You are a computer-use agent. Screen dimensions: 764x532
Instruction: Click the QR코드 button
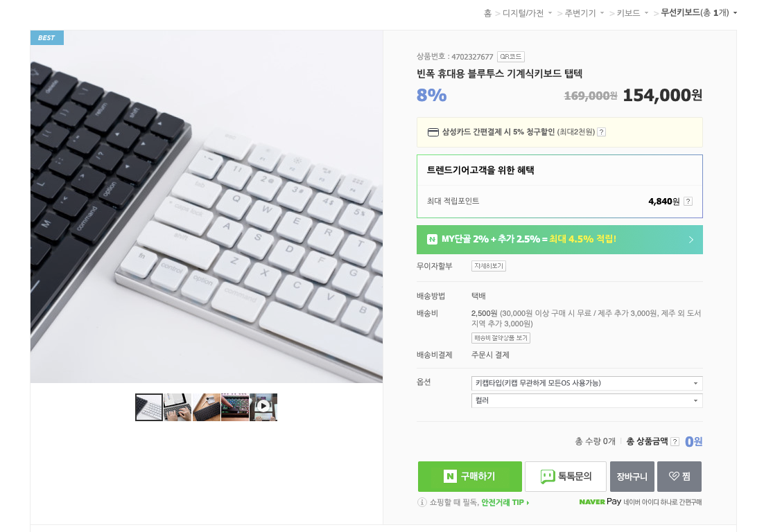[x=511, y=57]
